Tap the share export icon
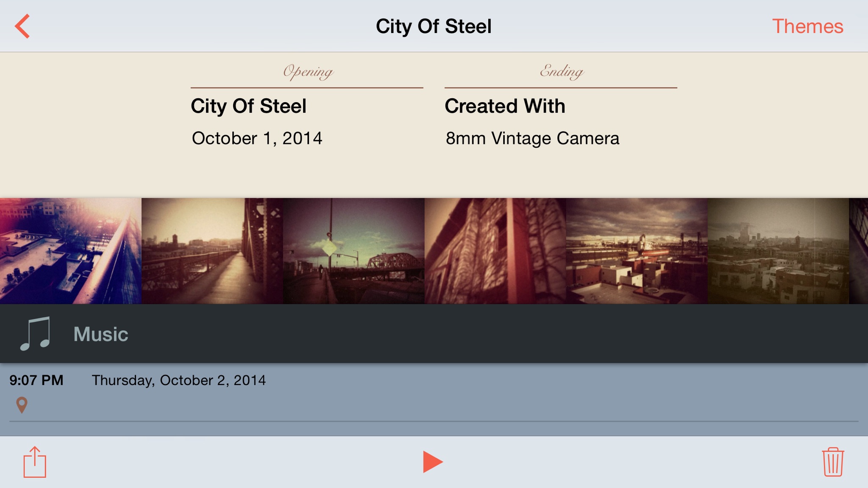The height and width of the screenshot is (488, 868). (x=35, y=462)
